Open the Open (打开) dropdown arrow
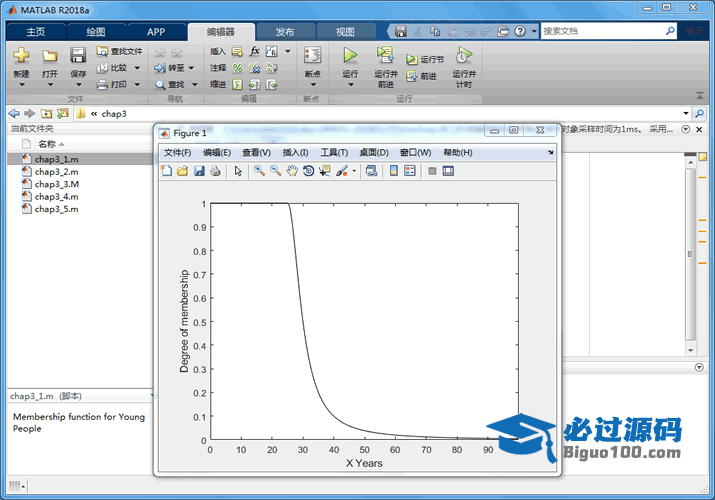 [x=50, y=85]
